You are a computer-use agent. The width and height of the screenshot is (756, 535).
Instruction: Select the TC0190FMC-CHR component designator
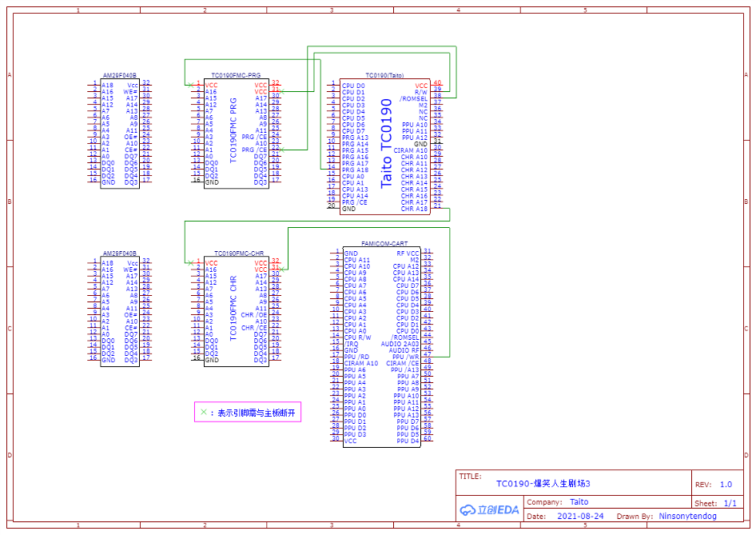click(x=239, y=254)
